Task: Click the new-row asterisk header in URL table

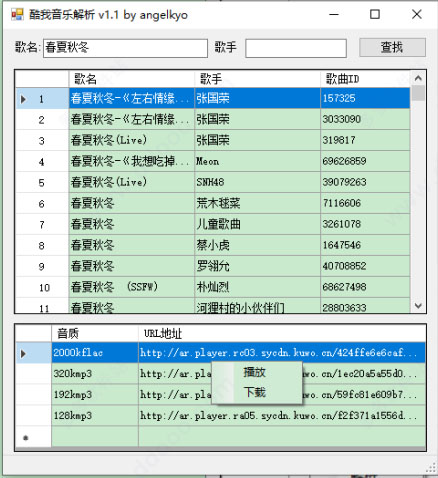Action: tap(33, 437)
